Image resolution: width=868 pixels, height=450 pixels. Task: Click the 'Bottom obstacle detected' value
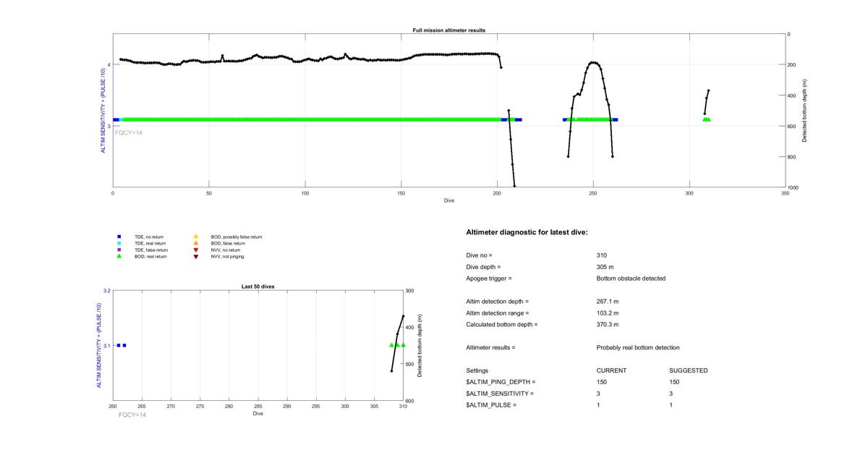pos(631,279)
